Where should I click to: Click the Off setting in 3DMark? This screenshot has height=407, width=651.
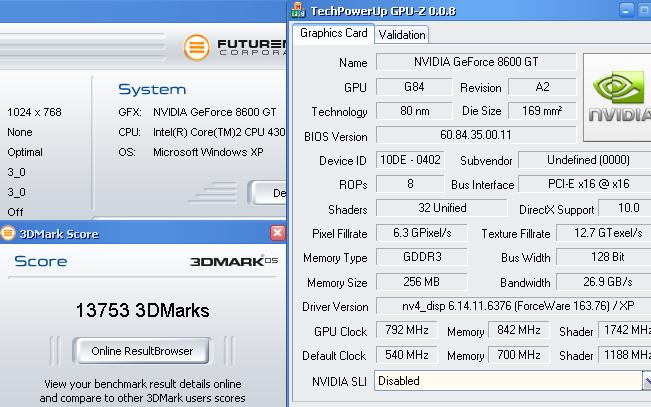pyautogui.click(x=15, y=212)
